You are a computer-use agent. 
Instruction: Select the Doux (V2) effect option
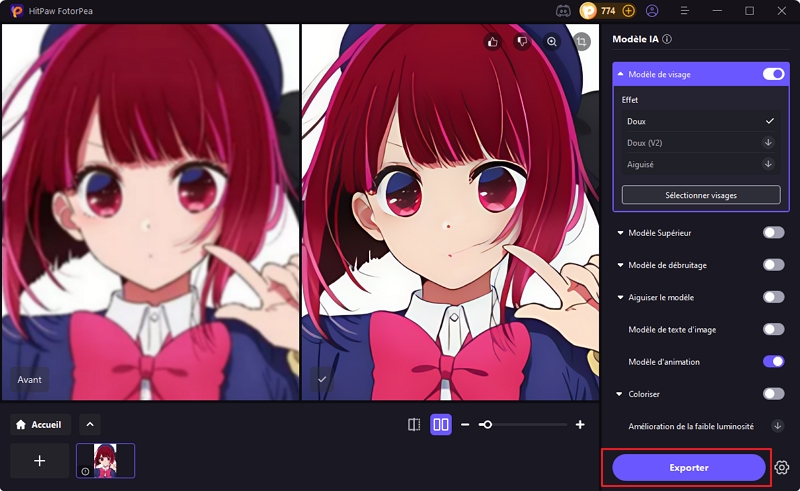point(701,143)
